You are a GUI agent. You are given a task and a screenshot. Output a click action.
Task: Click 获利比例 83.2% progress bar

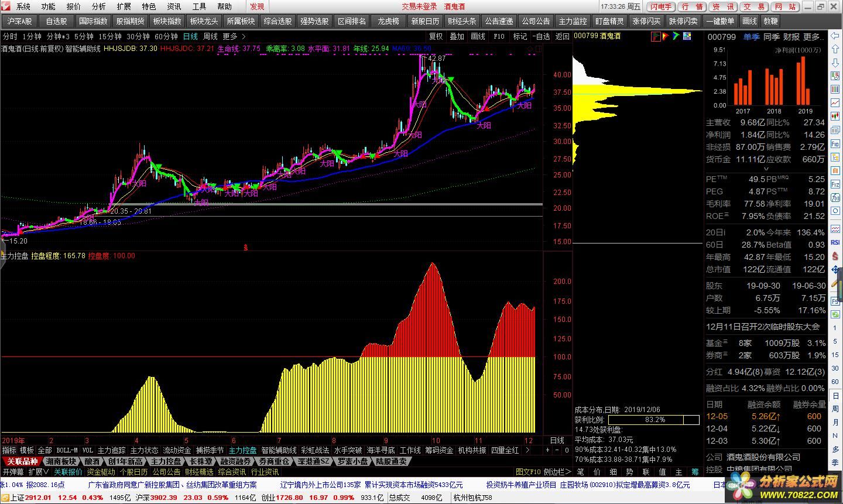(x=654, y=420)
